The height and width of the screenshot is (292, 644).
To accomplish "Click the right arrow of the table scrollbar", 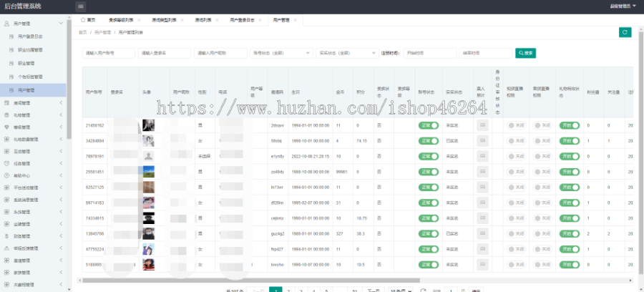I will click(630, 280).
